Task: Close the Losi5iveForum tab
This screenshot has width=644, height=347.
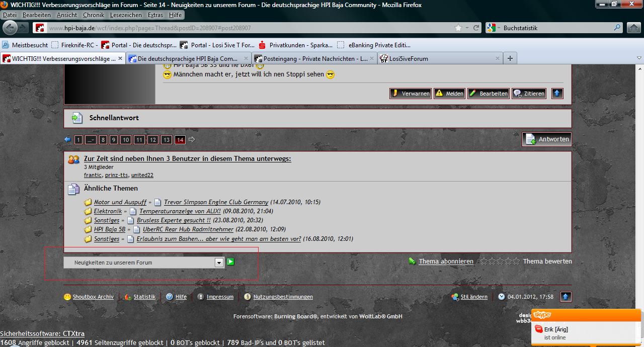Action: tap(497, 58)
